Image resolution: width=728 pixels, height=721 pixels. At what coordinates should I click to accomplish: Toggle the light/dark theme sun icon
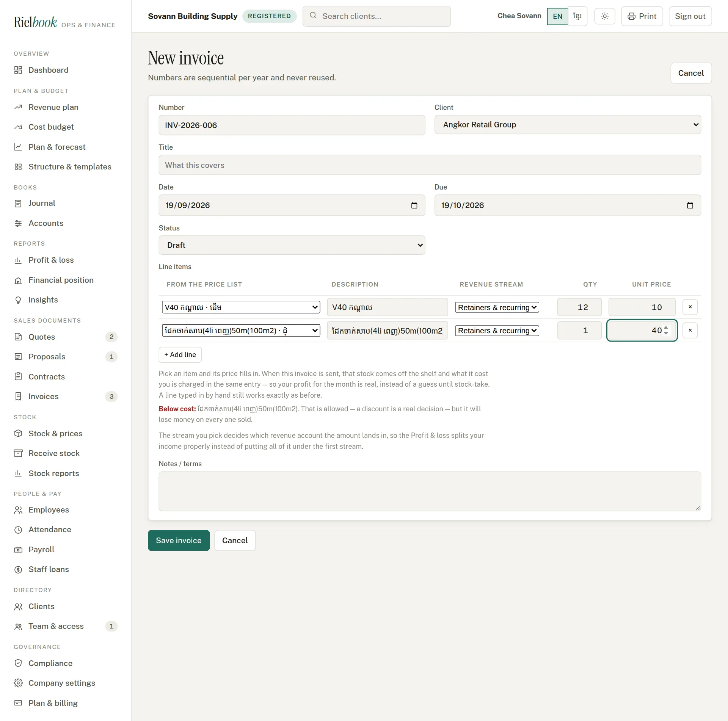(605, 16)
